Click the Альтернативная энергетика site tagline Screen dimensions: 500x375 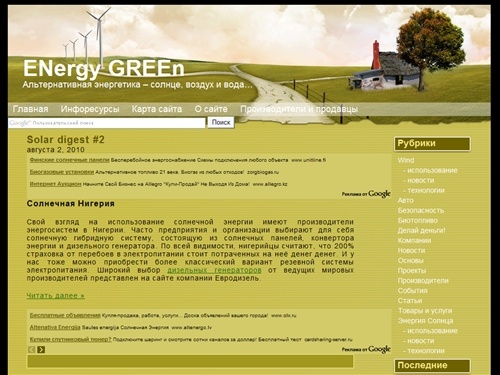click(x=137, y=85)
